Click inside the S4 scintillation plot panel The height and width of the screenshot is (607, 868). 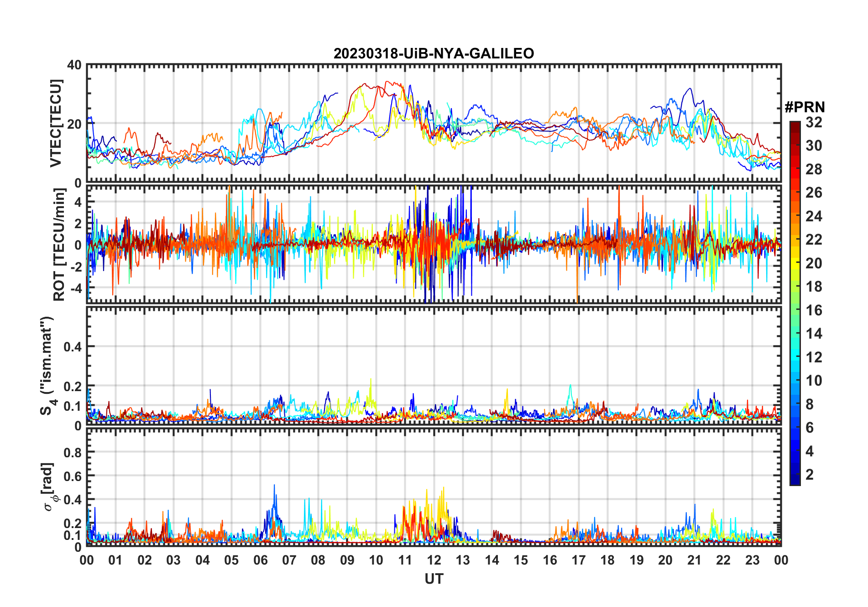tap(434, 365)
